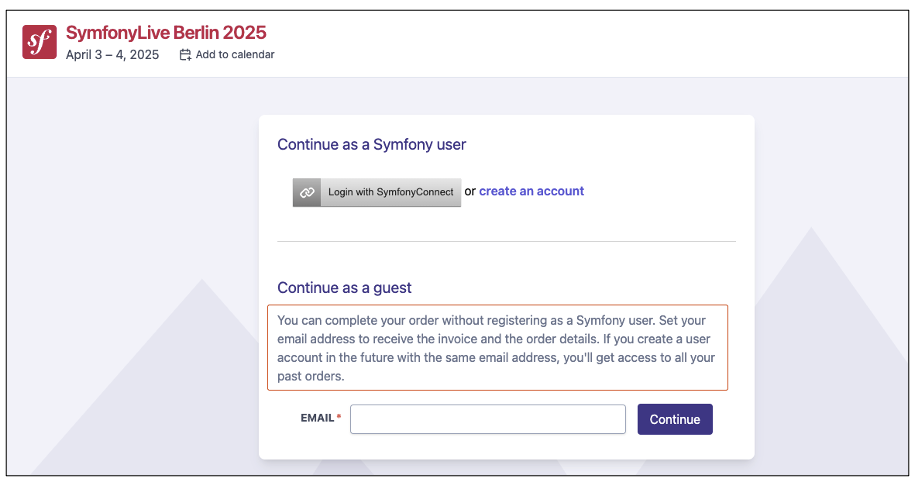
Task: Click the word "or" before create an account
Action: pos(470,191)
